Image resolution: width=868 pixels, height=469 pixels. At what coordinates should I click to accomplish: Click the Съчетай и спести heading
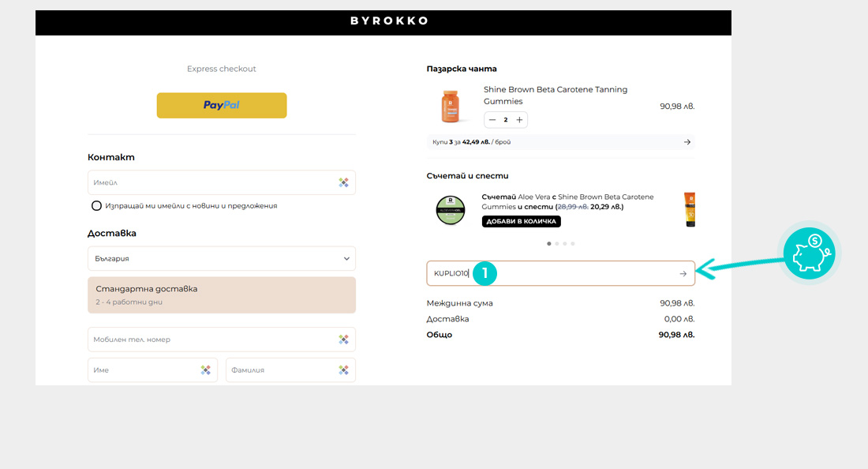pos(467,175)
